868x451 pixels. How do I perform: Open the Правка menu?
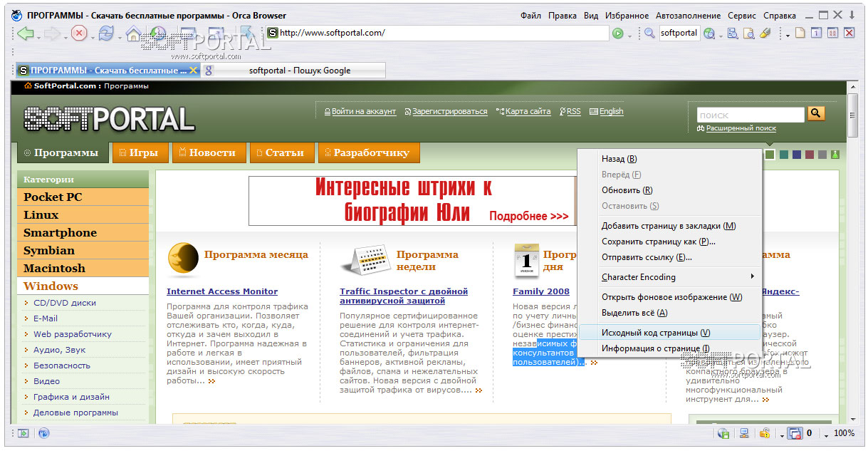pyautogui.click(x=563, y=16)
